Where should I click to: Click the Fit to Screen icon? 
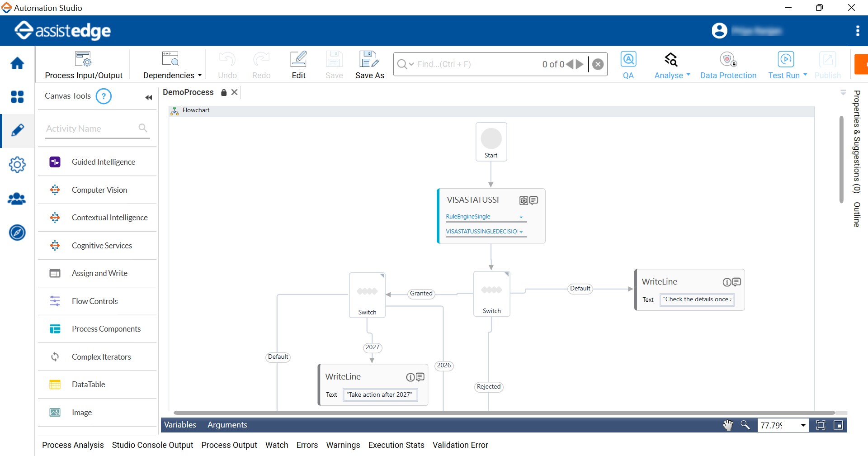[821, 425]
